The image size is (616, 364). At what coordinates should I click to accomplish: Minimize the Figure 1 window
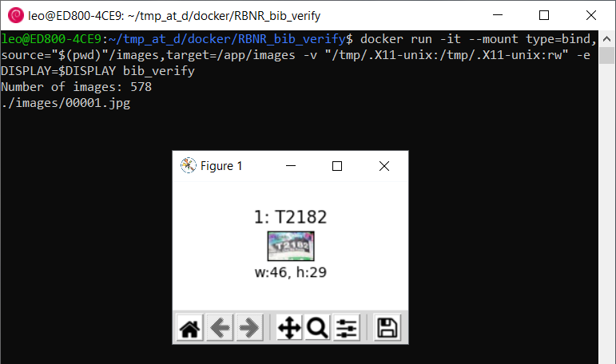(x=291, y=166)
